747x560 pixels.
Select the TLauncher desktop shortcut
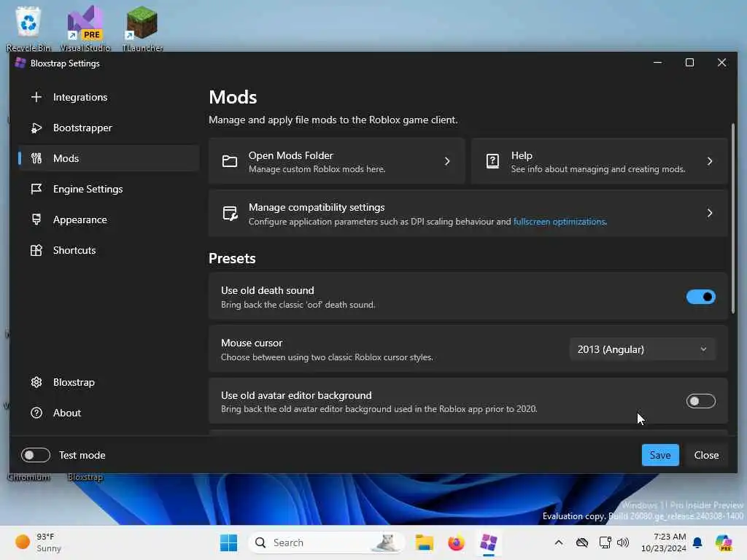(x=142, y=28)
